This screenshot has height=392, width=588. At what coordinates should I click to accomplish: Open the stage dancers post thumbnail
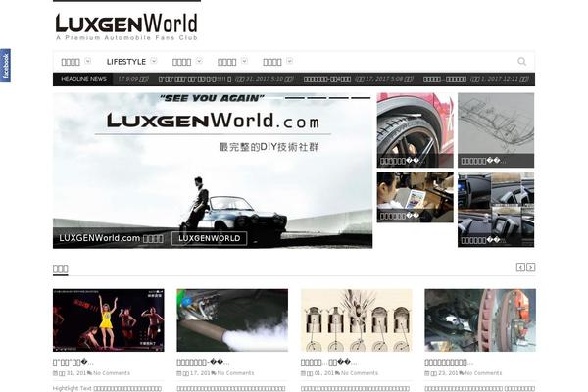(109, 320)
